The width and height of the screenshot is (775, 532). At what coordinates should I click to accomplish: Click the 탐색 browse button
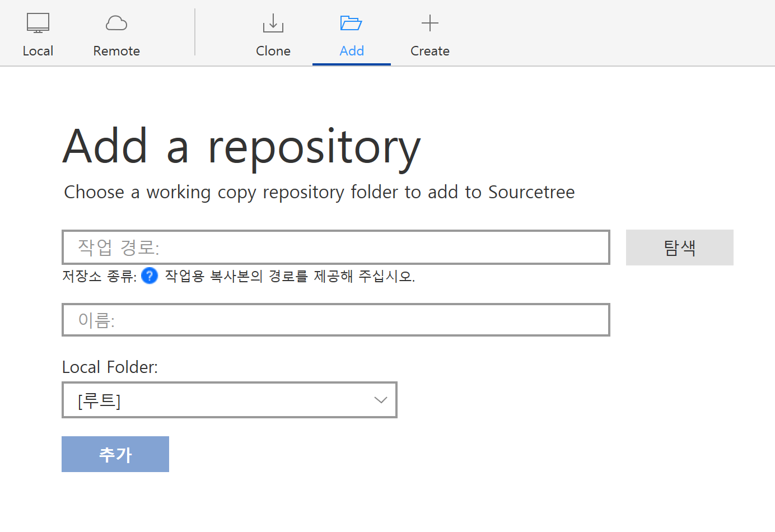pyautogui.click(x=680, y=248)
